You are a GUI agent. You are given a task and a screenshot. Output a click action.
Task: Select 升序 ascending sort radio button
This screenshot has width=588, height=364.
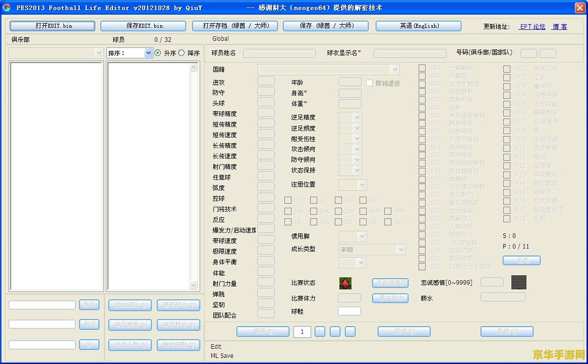click(x=157, y=53)
